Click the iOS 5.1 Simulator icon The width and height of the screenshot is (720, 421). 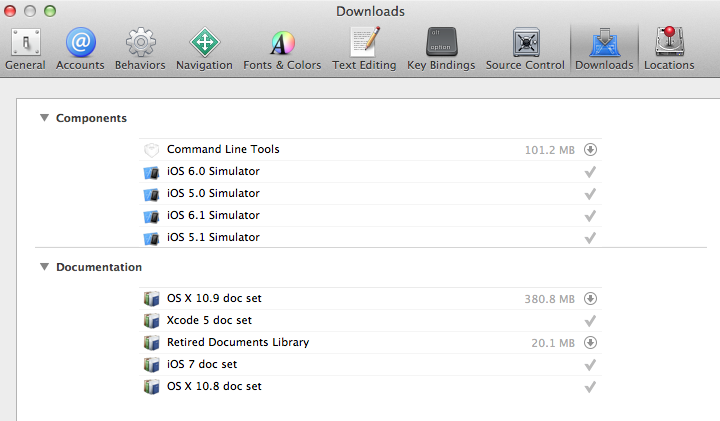(151, 238)
